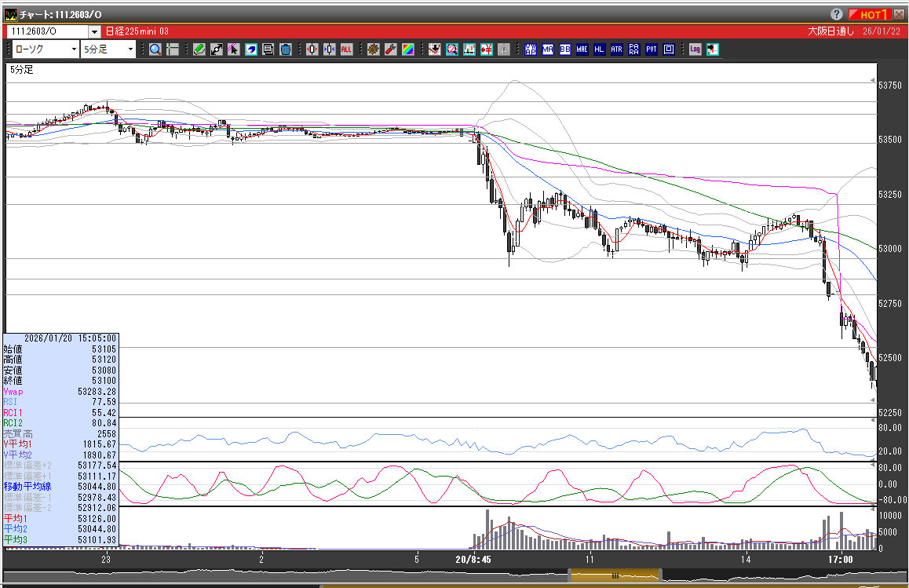The width and height of the screenshot is (909, 588).
Task: Click the highlighted range on bottom scroll bar
Action: (615, 575)
